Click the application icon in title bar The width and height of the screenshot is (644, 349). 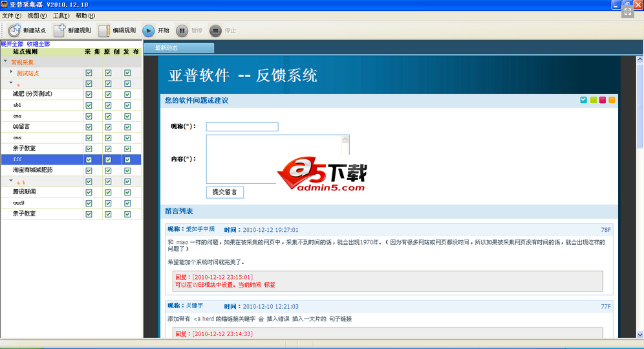(x=4, y=5)
